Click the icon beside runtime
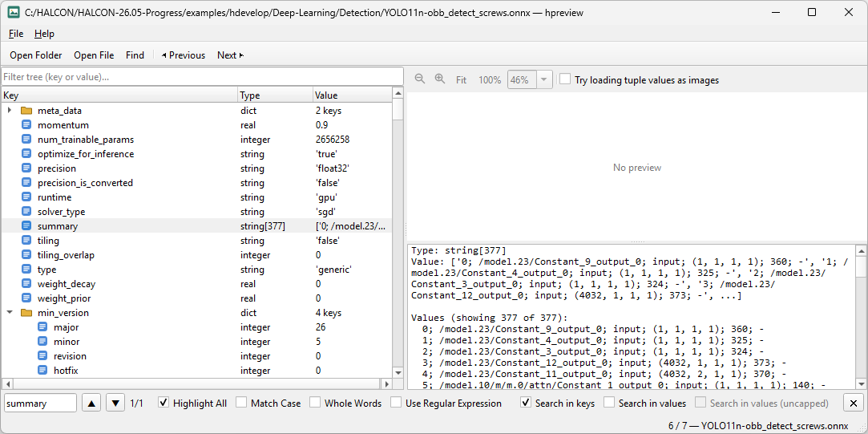The image size is (868, 434). 26,197
